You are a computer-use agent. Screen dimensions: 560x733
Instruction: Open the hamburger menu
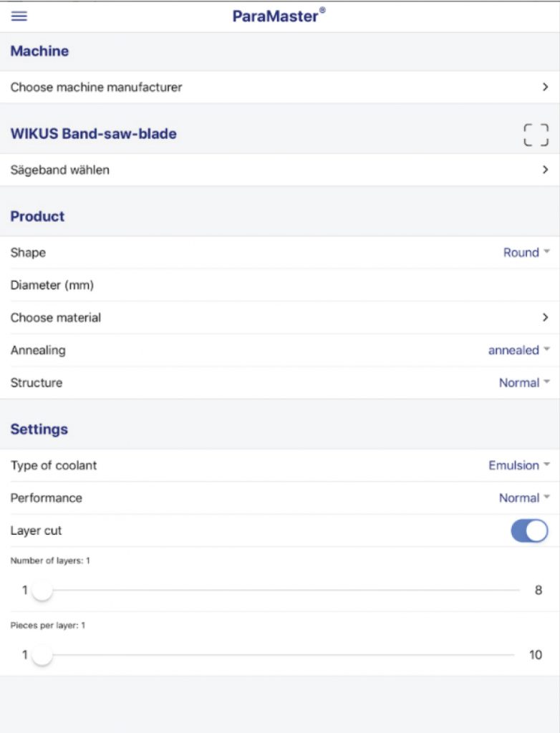(19, 16)
